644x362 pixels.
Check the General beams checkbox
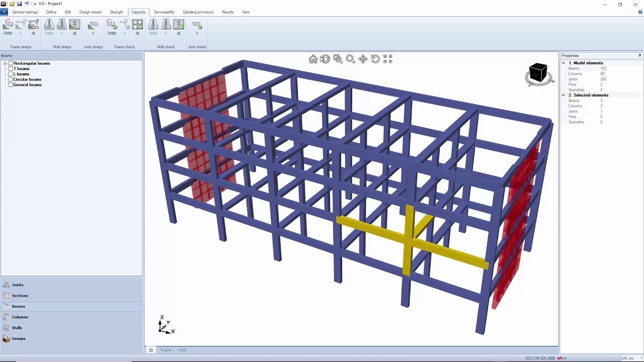(11, 85)
